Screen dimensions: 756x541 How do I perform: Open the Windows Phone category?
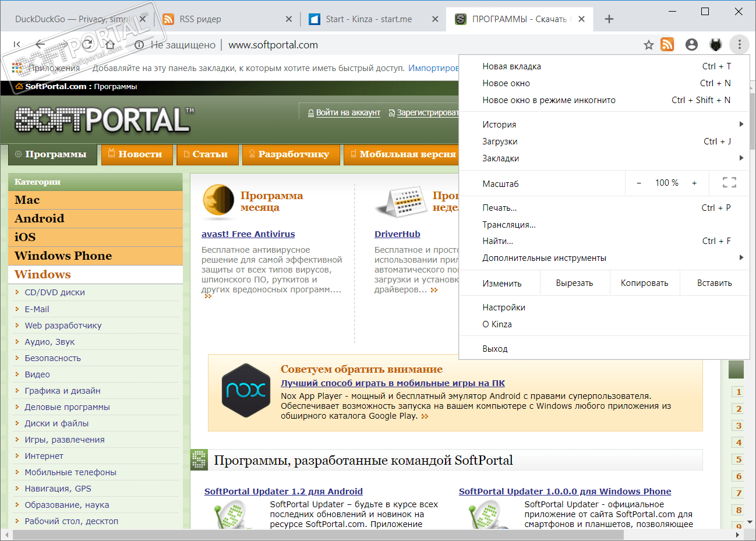(96, 256)
